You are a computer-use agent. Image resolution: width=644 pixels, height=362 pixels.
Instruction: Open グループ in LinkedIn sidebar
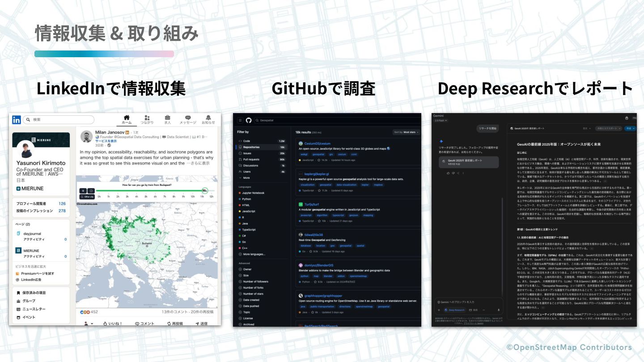(25, 301)
